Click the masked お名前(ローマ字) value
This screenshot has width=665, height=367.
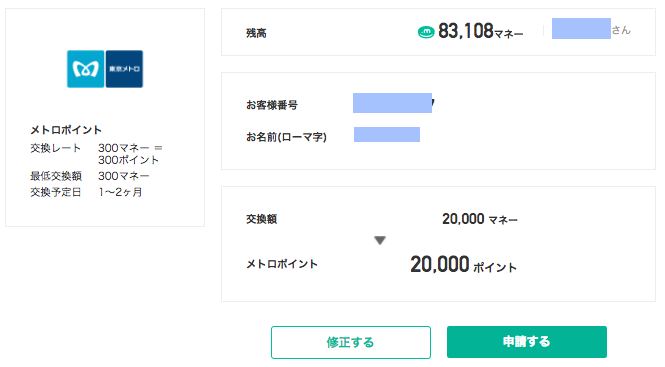coord(387,134)
